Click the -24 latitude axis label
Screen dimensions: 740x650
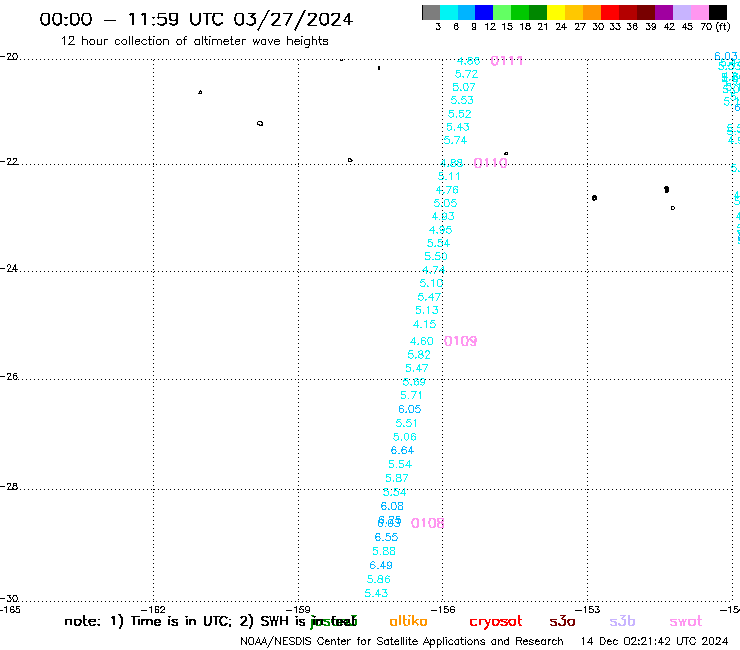pos(9,268)
